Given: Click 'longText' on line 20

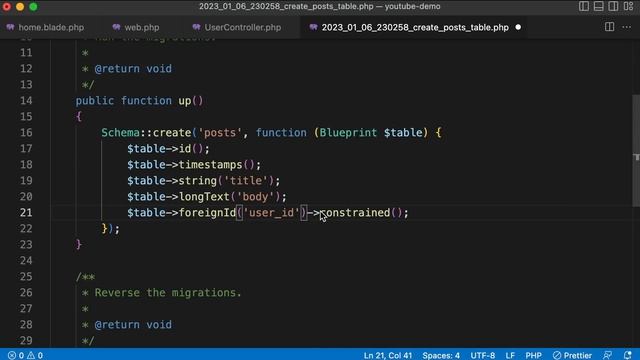Looking at the screenshot, I should click(x=204, y=197).
